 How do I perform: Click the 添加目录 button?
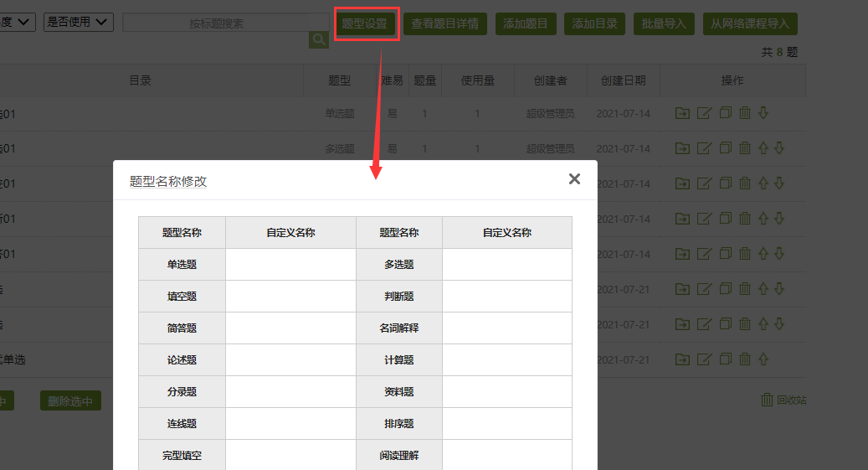[594, 23]
